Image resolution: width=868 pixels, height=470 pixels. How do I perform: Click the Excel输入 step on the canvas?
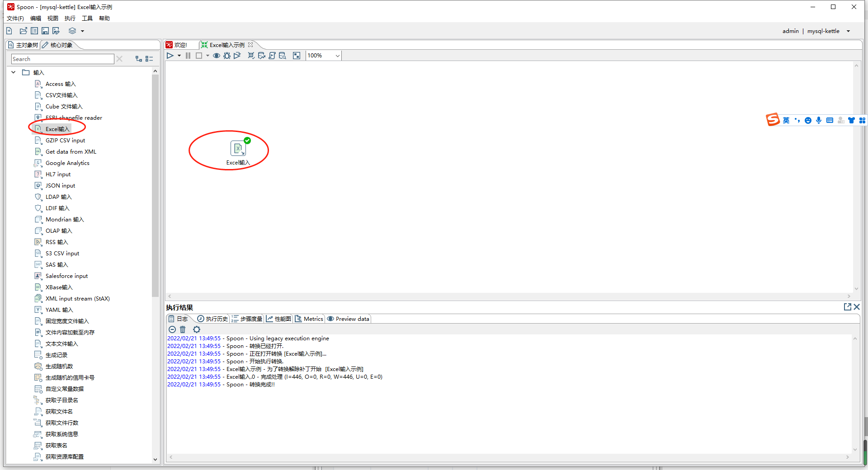point(238,149)
